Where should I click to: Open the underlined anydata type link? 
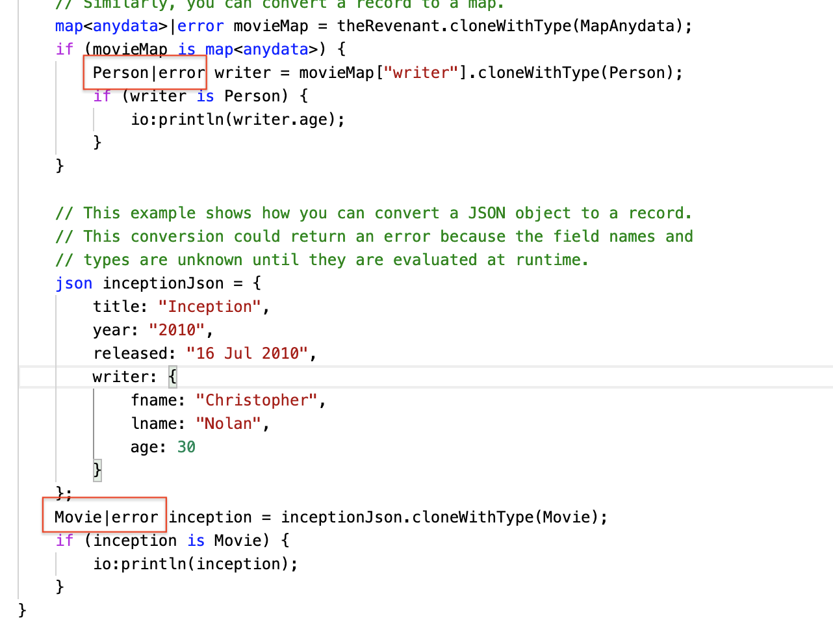click(x=125, y=25)
